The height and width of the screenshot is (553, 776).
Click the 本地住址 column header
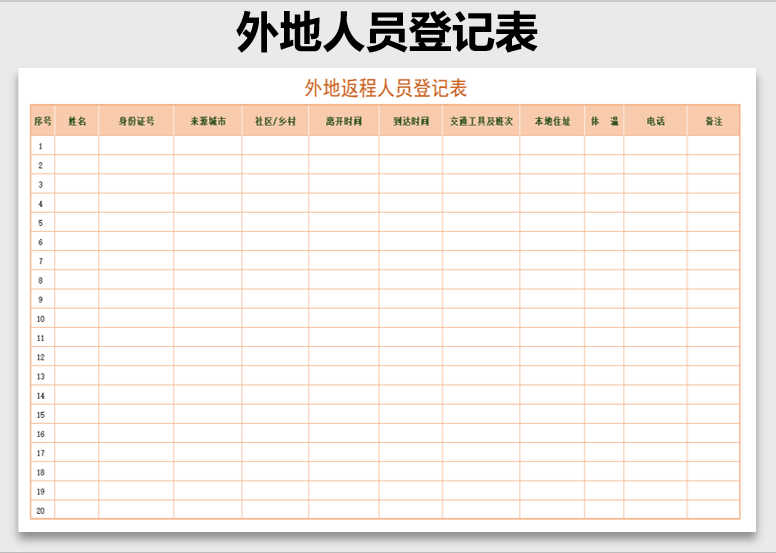552,121
